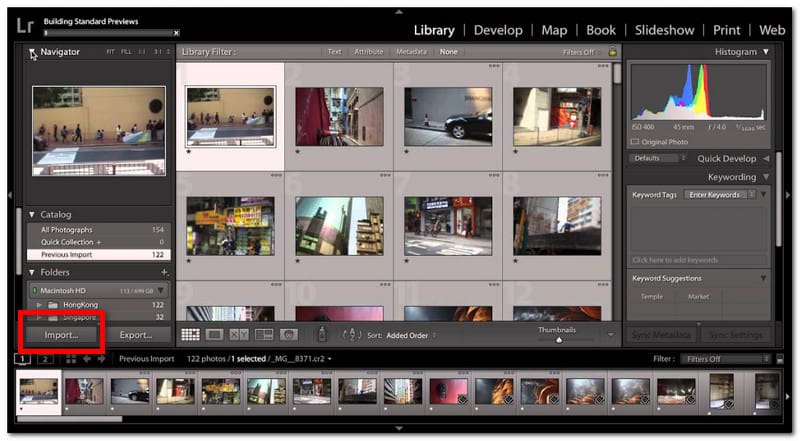
Task: Open Compare view (XY) icon
Action: coord(239,335)
